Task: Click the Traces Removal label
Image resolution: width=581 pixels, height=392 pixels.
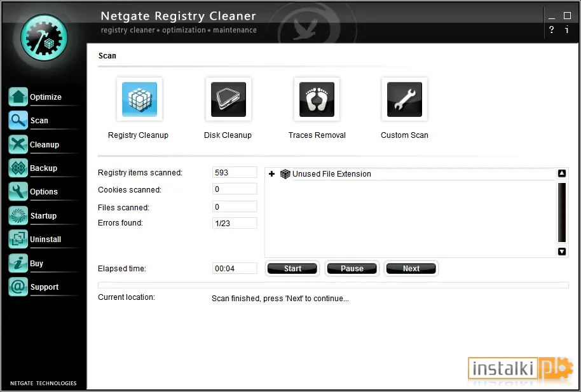Action: [x=317, y=135]
